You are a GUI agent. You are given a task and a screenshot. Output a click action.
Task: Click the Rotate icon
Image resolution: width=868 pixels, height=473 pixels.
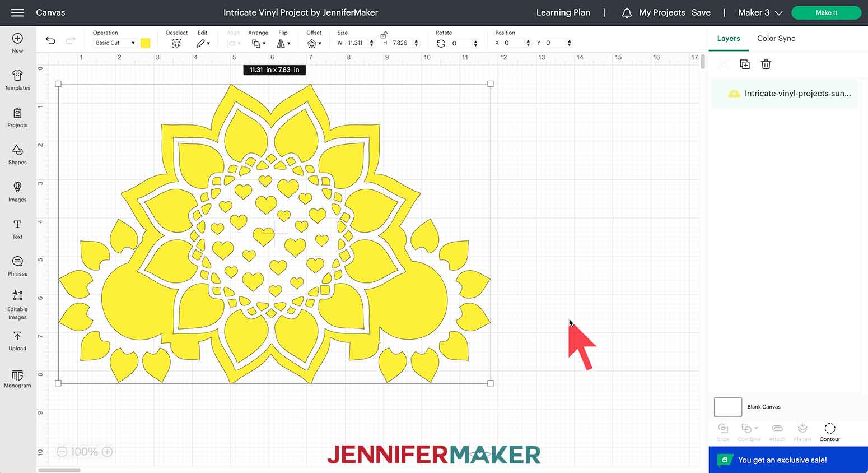coord(441,43)
